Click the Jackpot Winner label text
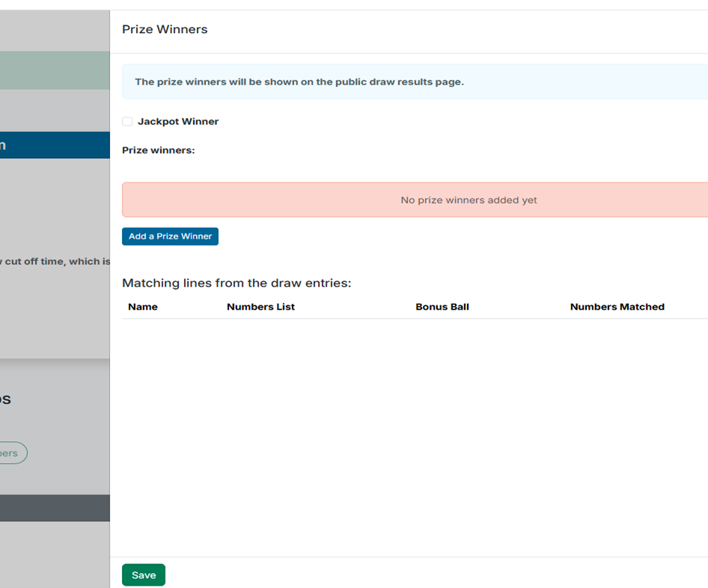Viewport: 708px width, 588px height. coord(178,121)
